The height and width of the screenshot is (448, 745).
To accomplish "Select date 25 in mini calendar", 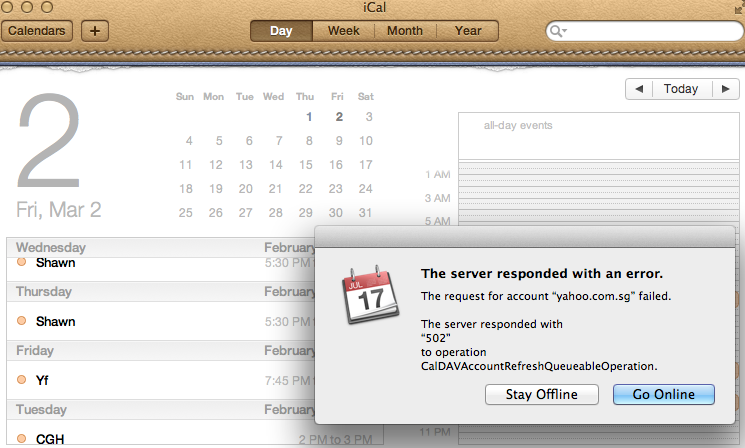I will [185, 212].
